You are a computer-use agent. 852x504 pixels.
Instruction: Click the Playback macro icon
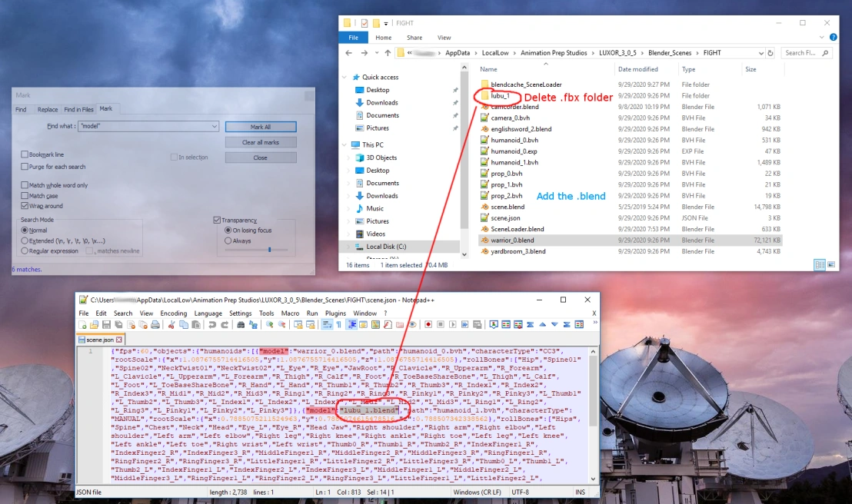tap(453, 324)
